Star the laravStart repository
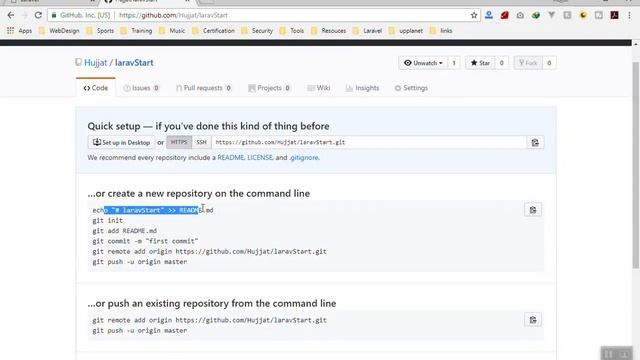The width and height of the screenshot is (640, 360). [480, 63]
